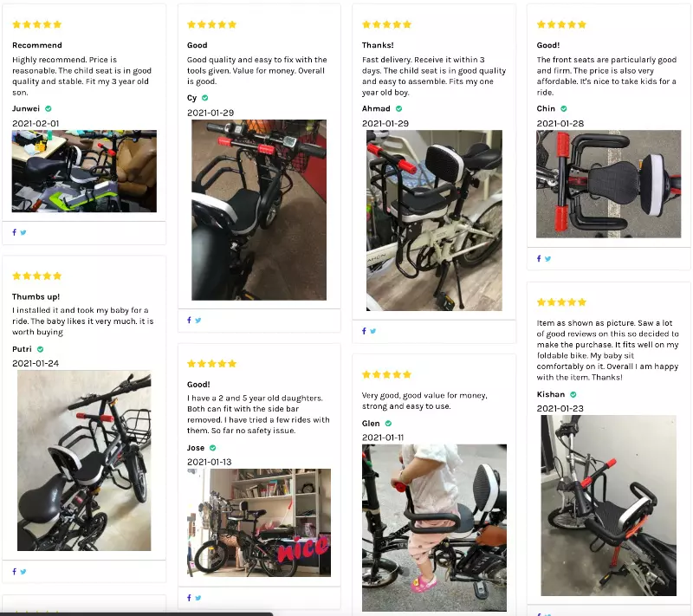Click Twitter icon under Ahmad's review
Viewport: 693px width, 616px height.
[x=373, y=331]
